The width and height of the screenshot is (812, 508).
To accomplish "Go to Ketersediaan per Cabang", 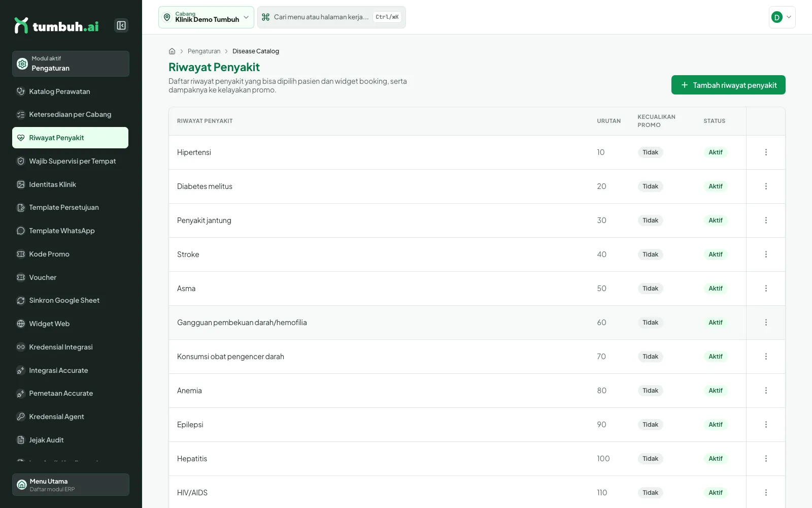I will pos(70,114).
